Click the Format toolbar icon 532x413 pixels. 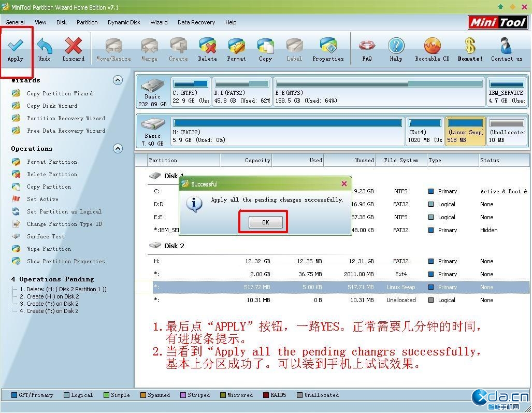tap(237, 45)
